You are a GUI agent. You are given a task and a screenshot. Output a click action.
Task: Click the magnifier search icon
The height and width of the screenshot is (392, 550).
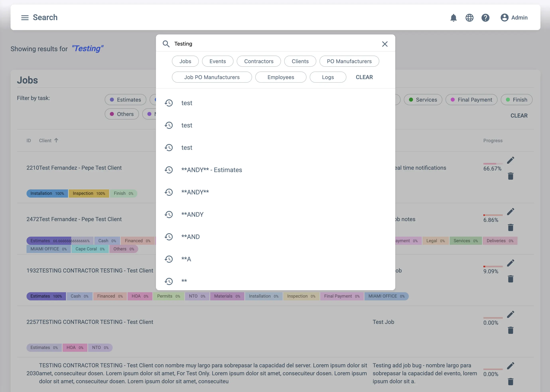coord(166,44)
